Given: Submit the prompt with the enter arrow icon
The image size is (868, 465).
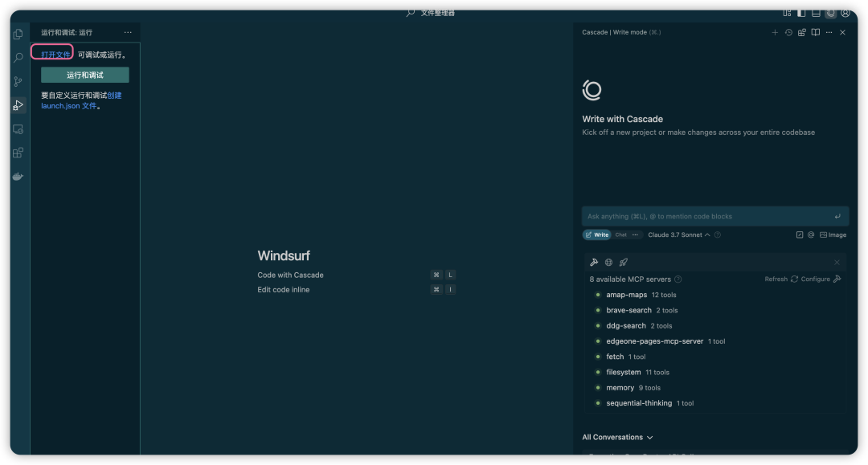Looking at the screenshot, I should tap(837, 216).
